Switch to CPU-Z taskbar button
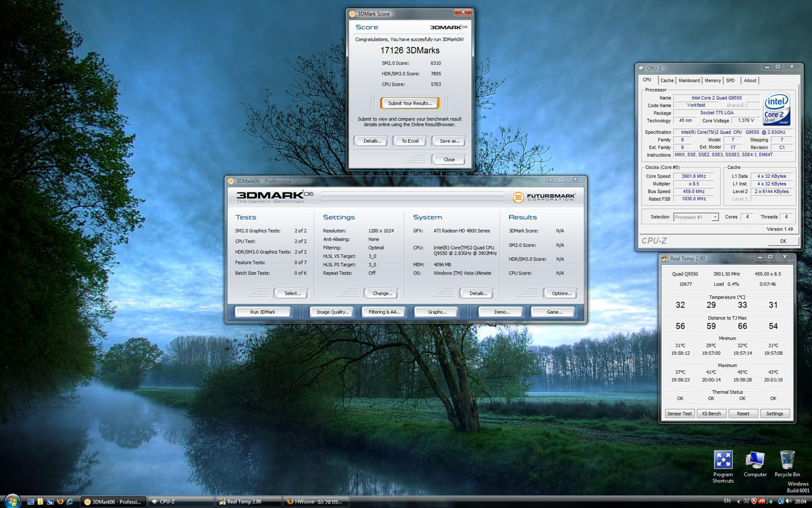Image resolution: width=812 pixels, height=508 pixels. pyautogui.click(x=180, y=502)
